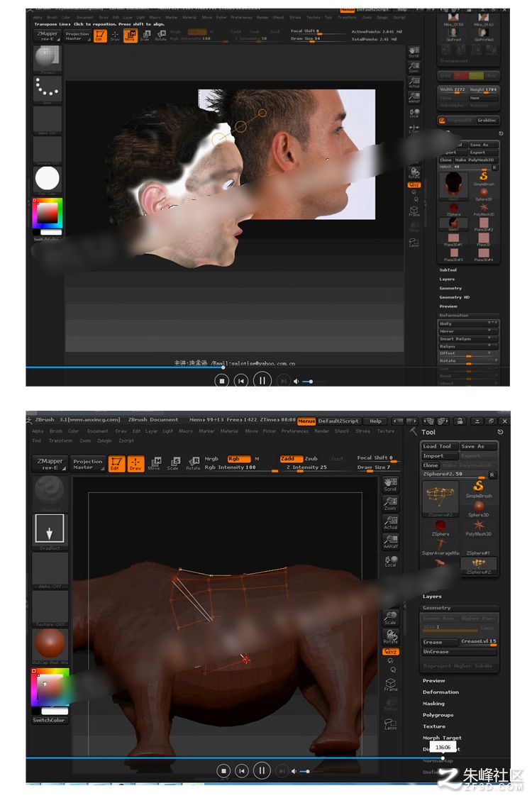532x798 pixels.
Task: Expand Preview section in lower Tool palette
Action: (x=433, y=681)
